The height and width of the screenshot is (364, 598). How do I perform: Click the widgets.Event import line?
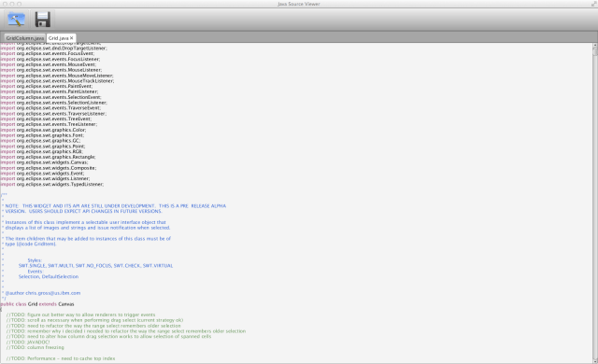[42, 174]
